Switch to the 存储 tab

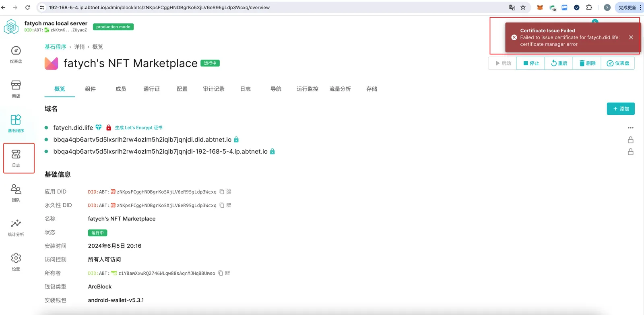(372, 89)
